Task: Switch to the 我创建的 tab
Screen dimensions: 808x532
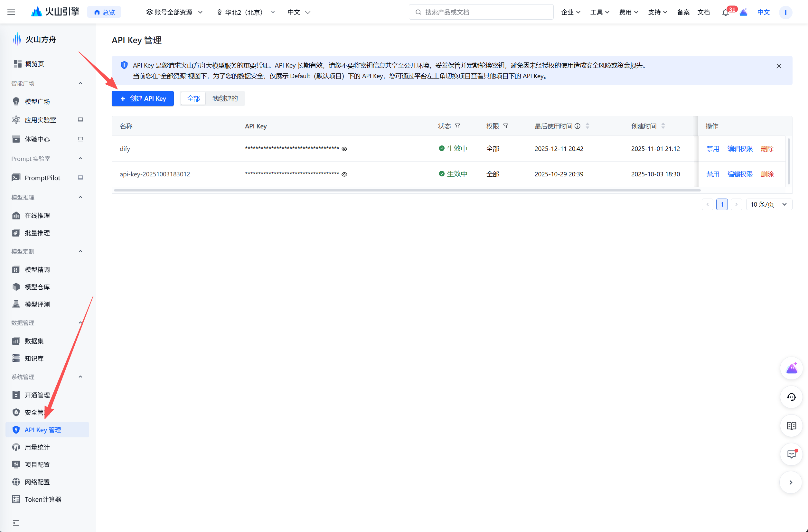Action: (x=225, y=98)
